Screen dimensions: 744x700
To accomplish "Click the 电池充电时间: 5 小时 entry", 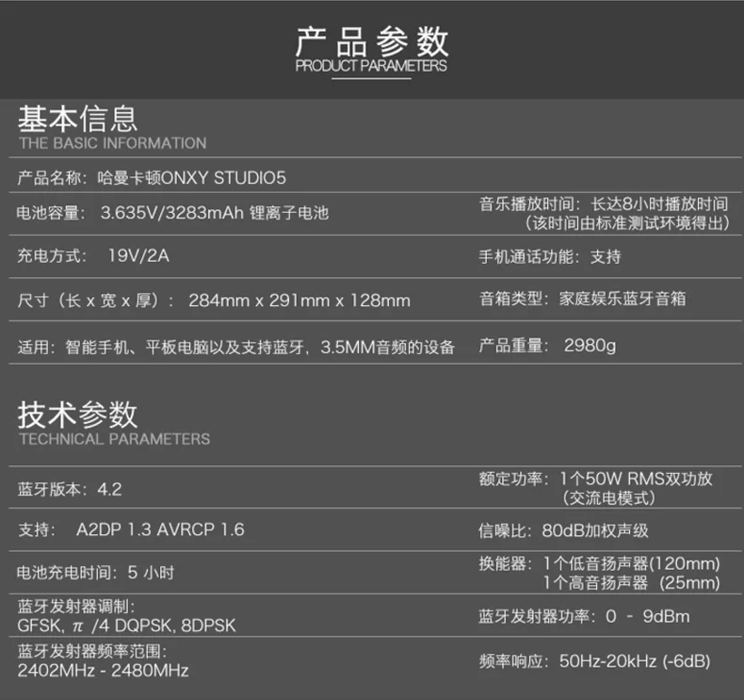I will [x=96, y=572].
